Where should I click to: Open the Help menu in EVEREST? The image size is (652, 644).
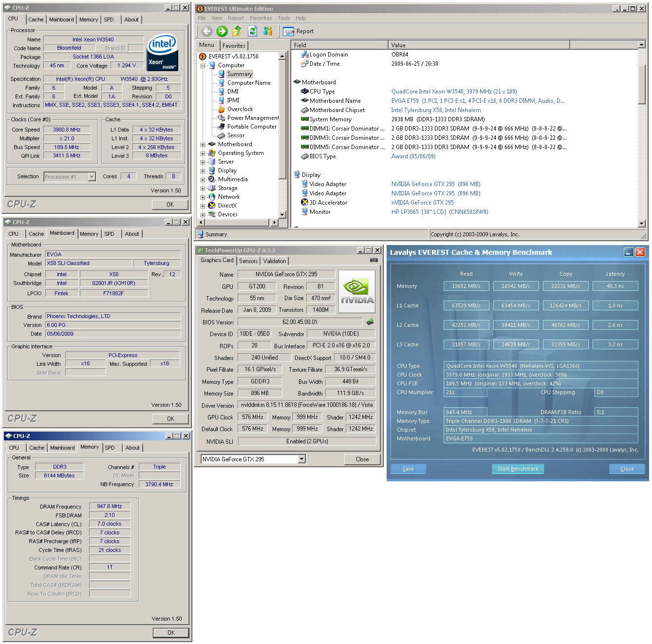pyautogui.click(x=301, y=18)
